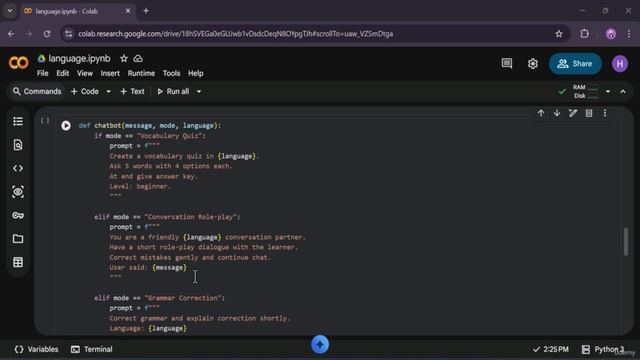Open more cell actions menu
The image size is (640, 360).
[x=605, y=113]
